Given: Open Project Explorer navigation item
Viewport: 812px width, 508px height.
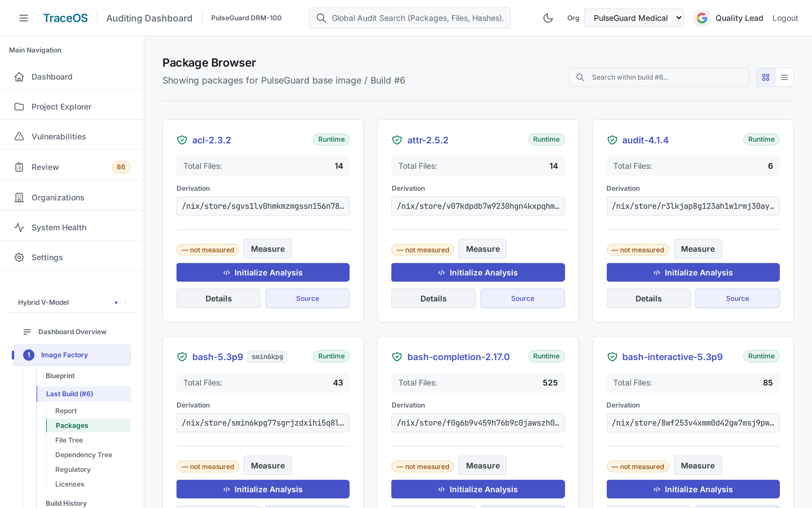Looking at the screenshot, I should pyautogui.click(x=72, y=106).
